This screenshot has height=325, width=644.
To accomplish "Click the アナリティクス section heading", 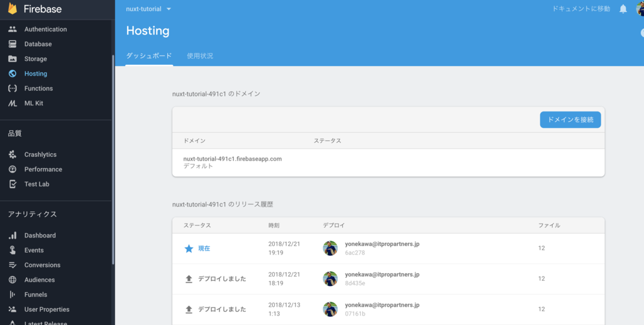I will click(33, 214).
